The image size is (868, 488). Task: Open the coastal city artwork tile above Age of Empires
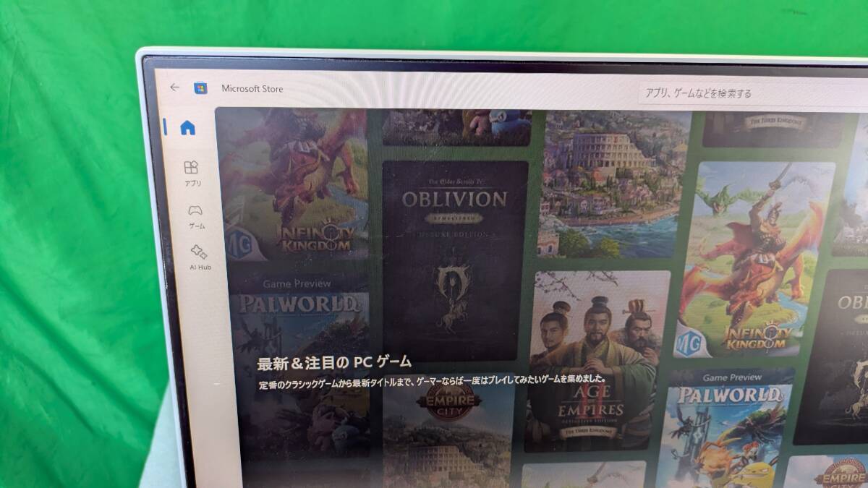click(x=613, y=184)
